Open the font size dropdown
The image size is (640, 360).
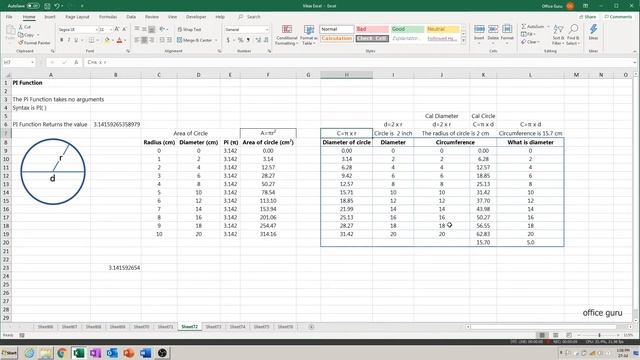(x=111, y=29)
